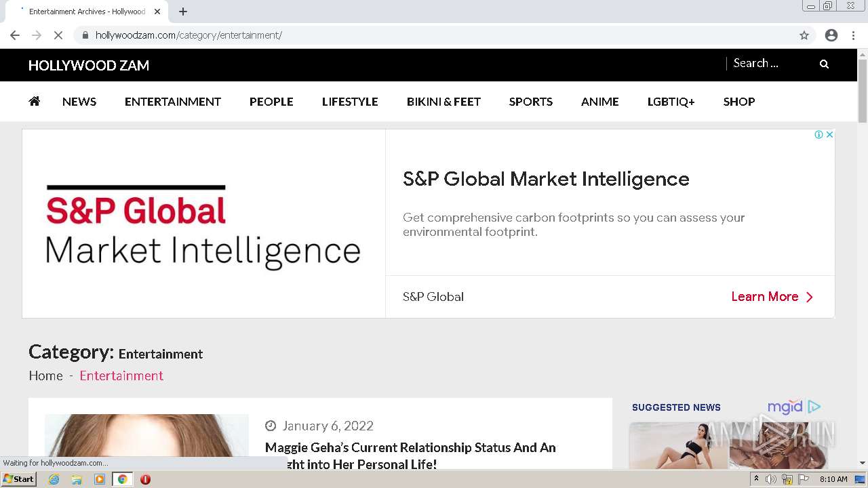Click the Entertainment breadcrumb link

click(121, 375)
